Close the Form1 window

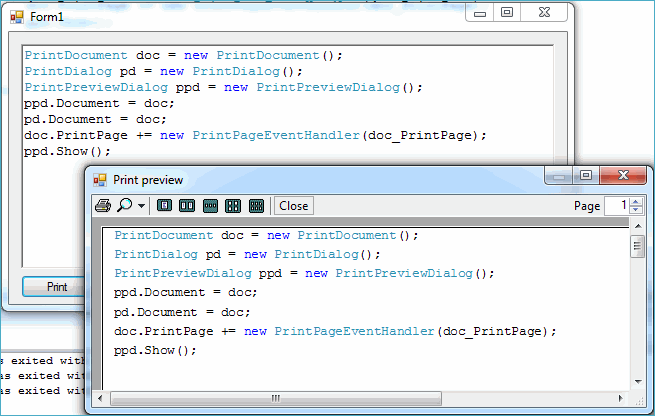[x=544, y=13]
